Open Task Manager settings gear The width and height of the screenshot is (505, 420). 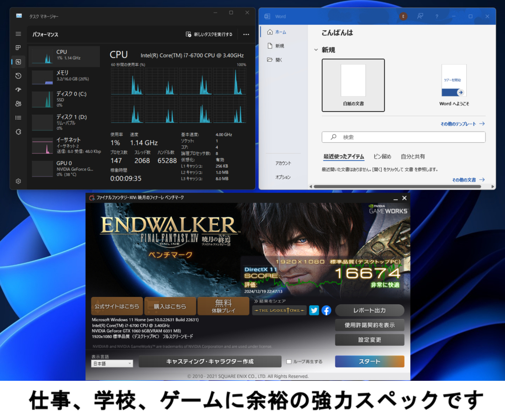[18, 182]
